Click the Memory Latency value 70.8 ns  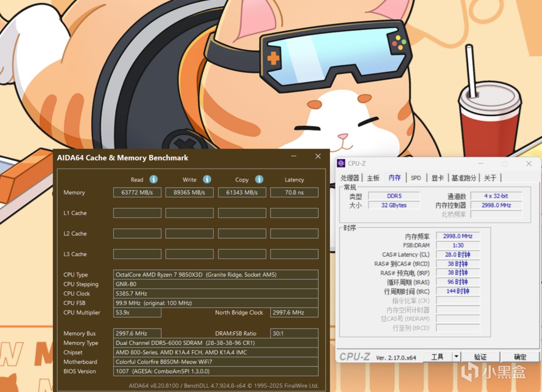tap(294, 193)
